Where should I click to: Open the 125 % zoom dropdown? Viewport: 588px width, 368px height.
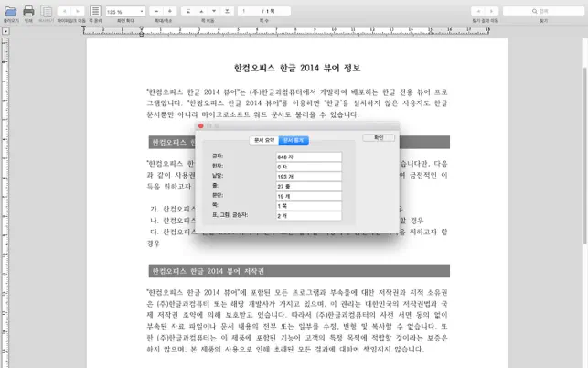125,12
